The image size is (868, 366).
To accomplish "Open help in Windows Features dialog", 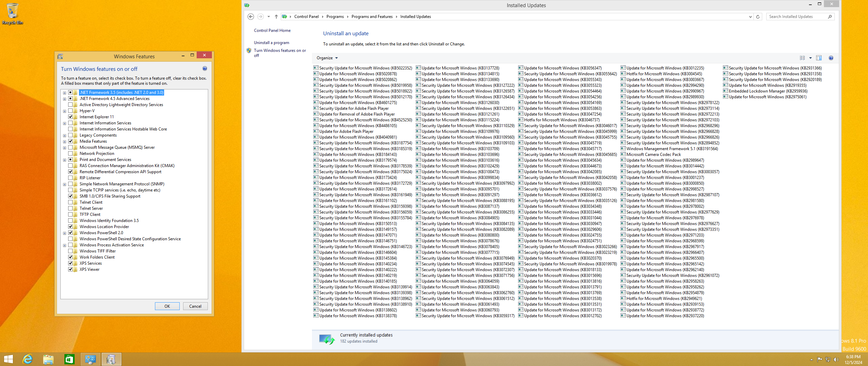I will click(205, 68).
